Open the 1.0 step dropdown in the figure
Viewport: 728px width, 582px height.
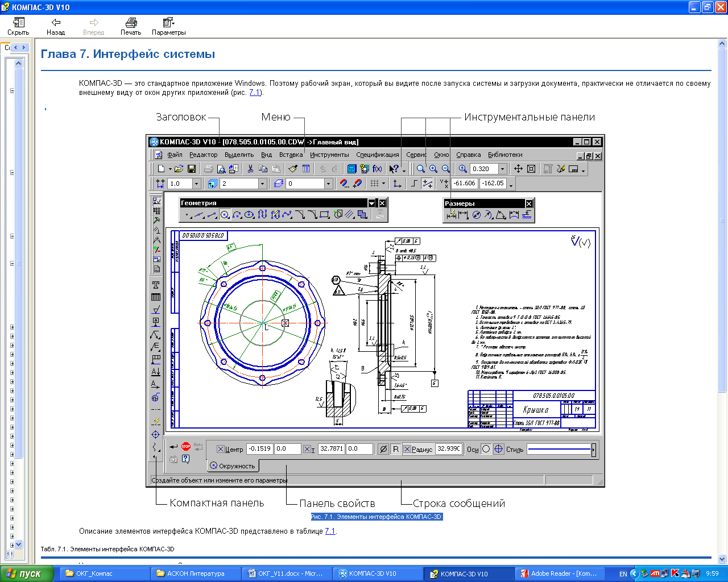coord(196,184)
